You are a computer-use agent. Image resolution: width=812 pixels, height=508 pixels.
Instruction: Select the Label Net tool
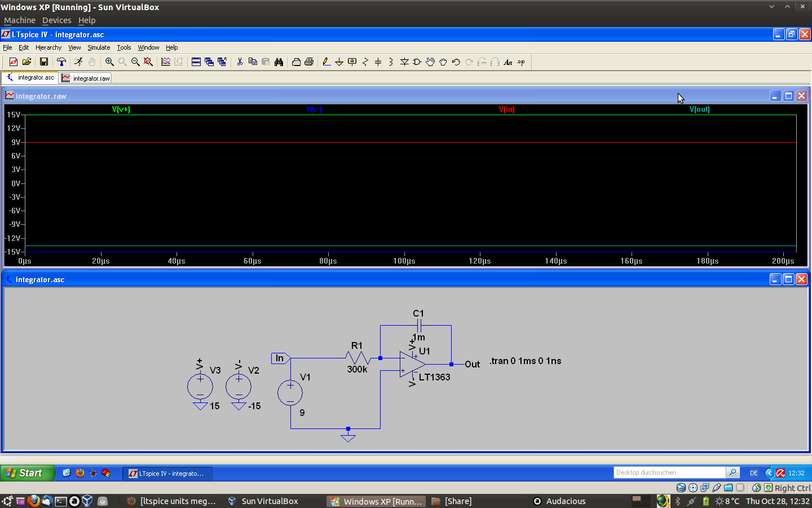[x=352, y=62]
